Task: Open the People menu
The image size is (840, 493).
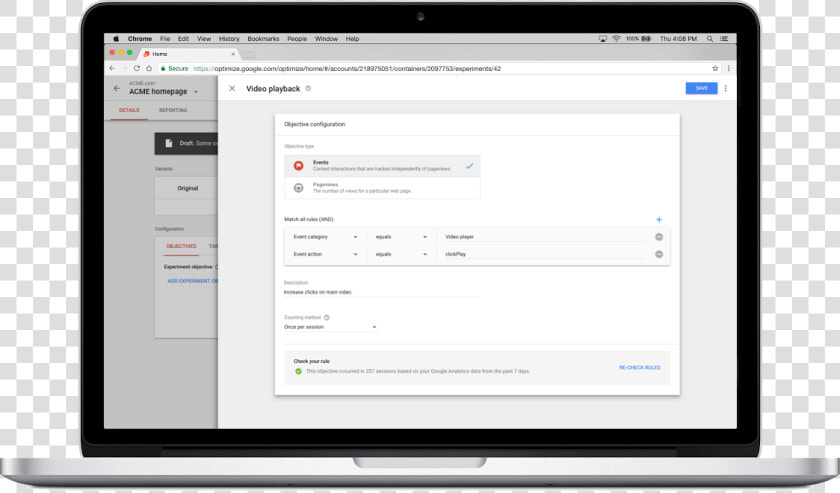Action: pyautogui.click(x=297, y=39)
